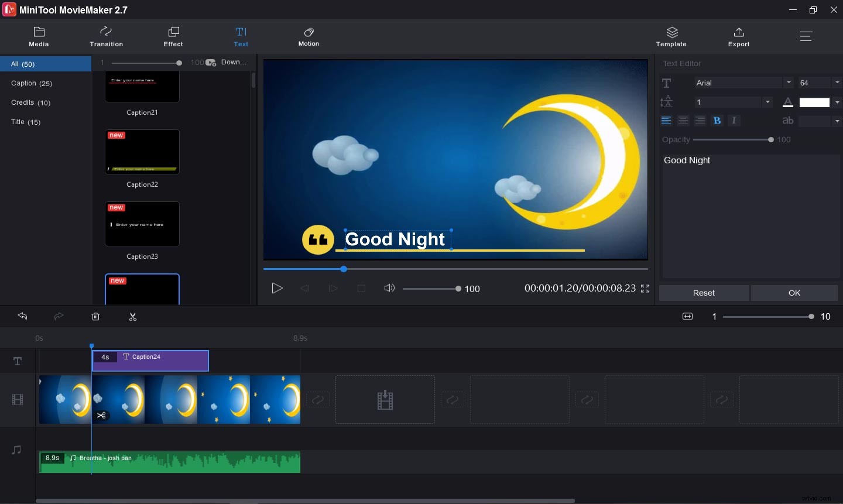Screen dimensions: 843x504
Task: Open the Template panel
Action: 671,36
